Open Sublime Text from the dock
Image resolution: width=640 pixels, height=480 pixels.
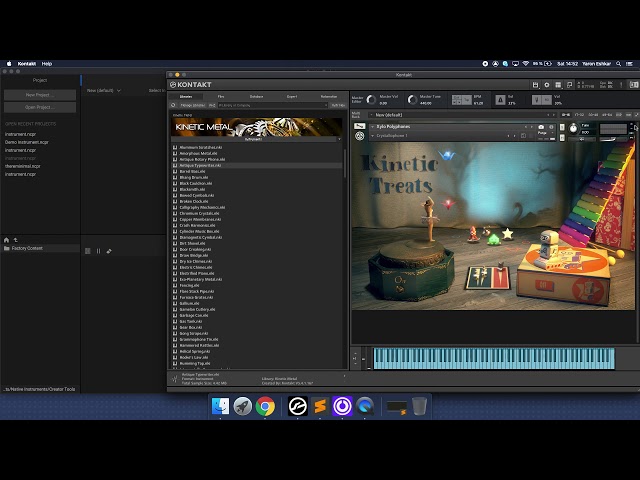(x=320, y=406)
